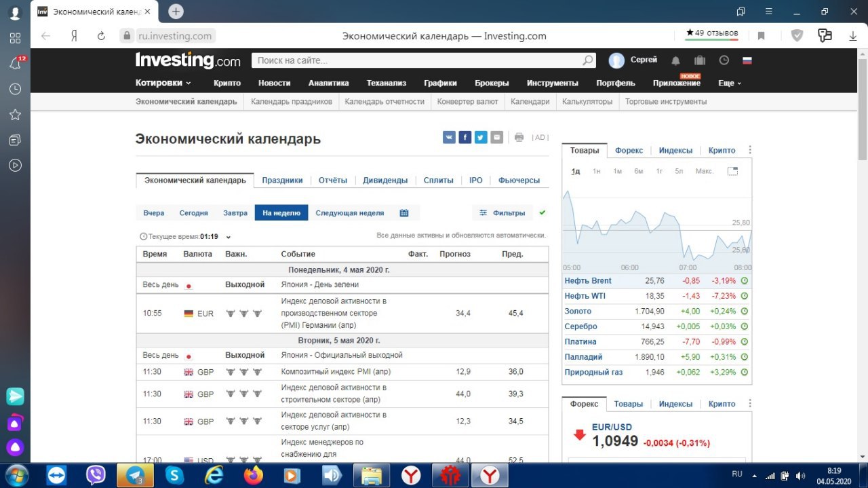
Task: Click the Нефть Brent clock icon
Action: tap(744, 281)
